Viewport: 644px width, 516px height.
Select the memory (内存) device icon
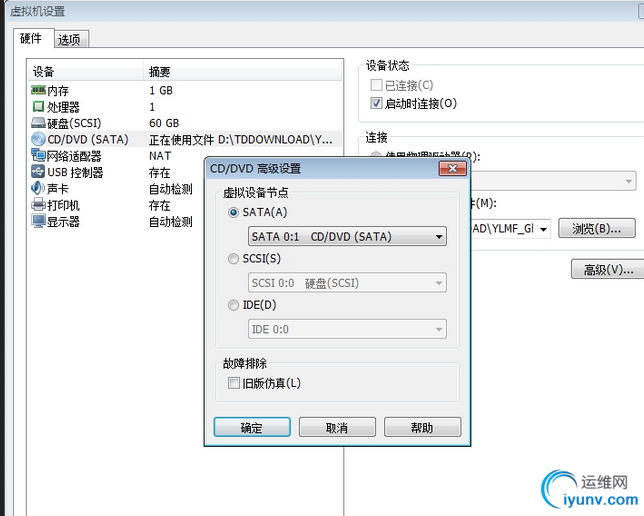pyautogui.click(x=38, y=90)
